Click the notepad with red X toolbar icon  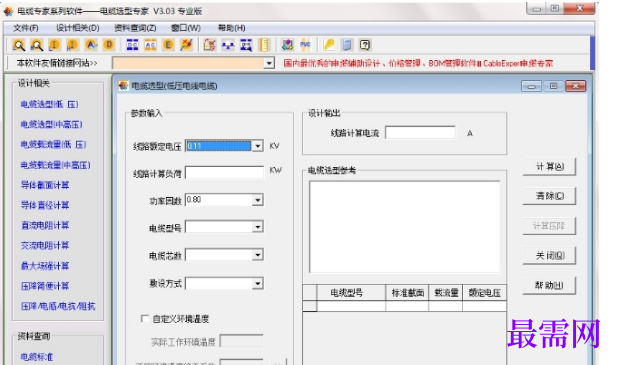pyautogui.click(x=210, y=45)
